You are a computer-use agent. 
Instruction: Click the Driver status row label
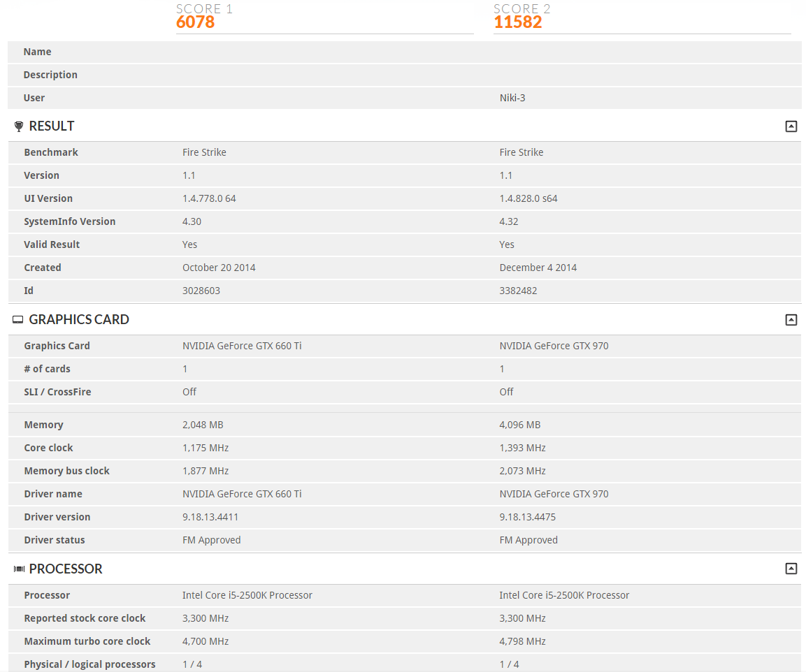click(55, 540)
